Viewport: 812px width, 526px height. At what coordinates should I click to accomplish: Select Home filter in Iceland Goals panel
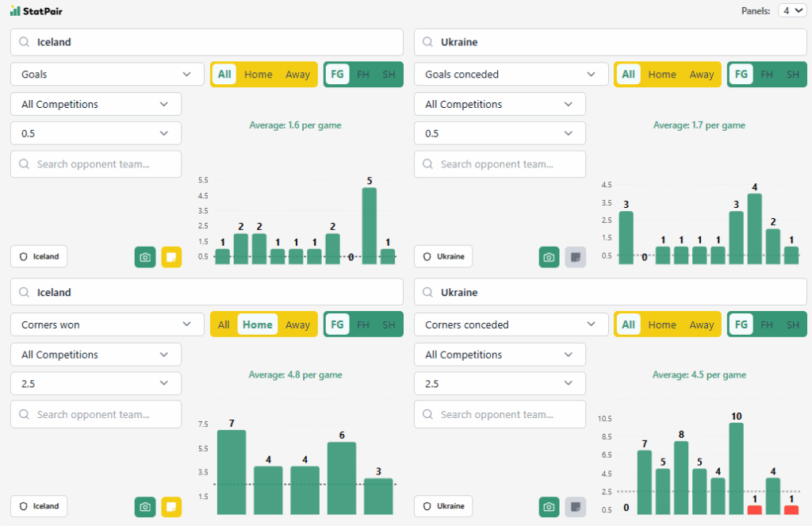pyautogui.click(x=258, y=75)
